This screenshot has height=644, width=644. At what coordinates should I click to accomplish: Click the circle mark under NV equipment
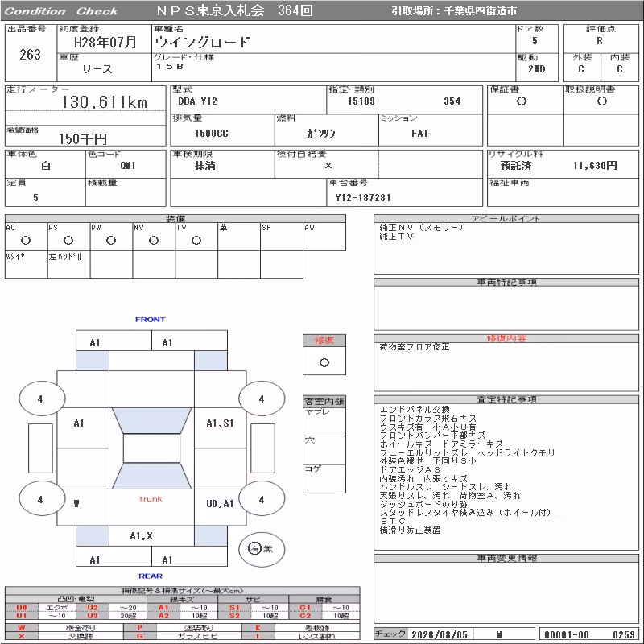point(154,240)
